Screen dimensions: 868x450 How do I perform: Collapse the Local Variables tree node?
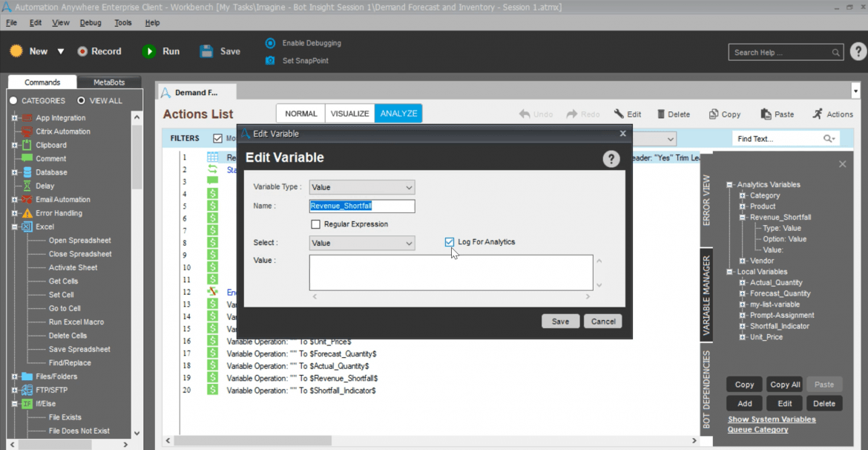(x=729, y=272)
